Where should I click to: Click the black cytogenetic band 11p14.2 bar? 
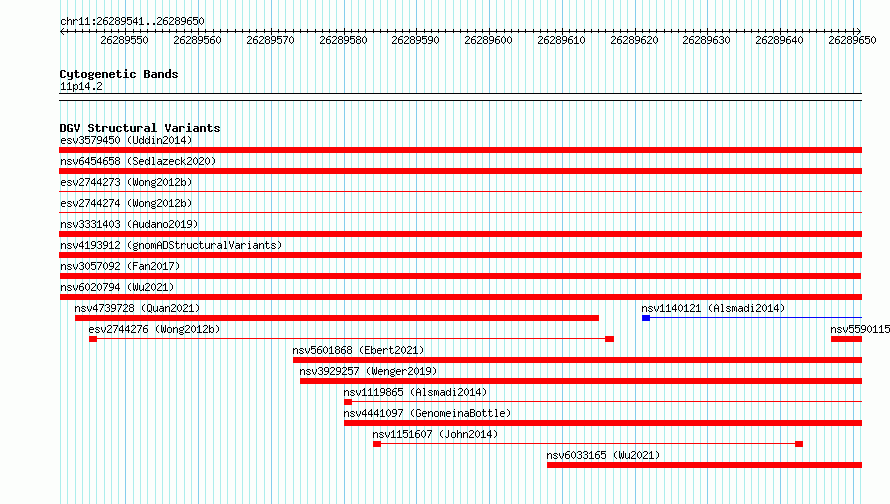[x=460, y=97]
